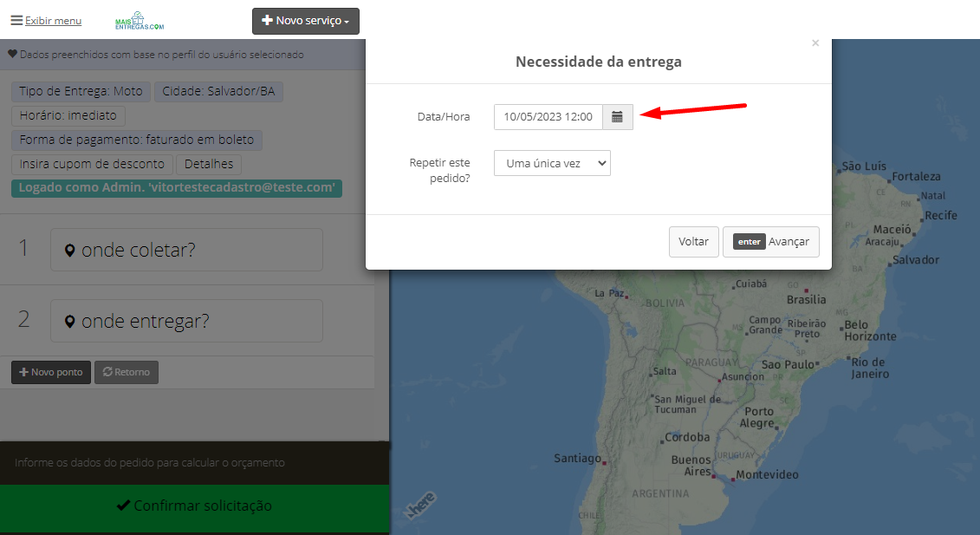Click the Rio de Janeiro map label
Image resolution: width=980 pixels, height=535 pixels.
pyautogui.click(x=870, y=368)
